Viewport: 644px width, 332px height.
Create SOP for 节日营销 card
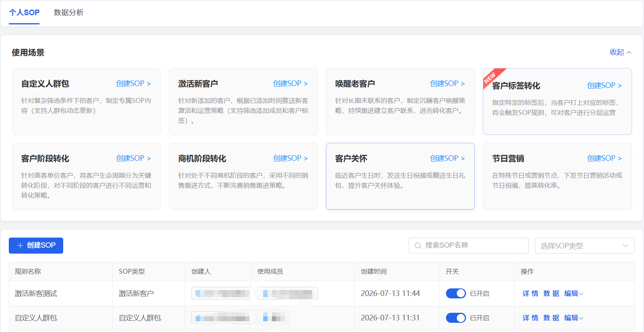point(604,158)
